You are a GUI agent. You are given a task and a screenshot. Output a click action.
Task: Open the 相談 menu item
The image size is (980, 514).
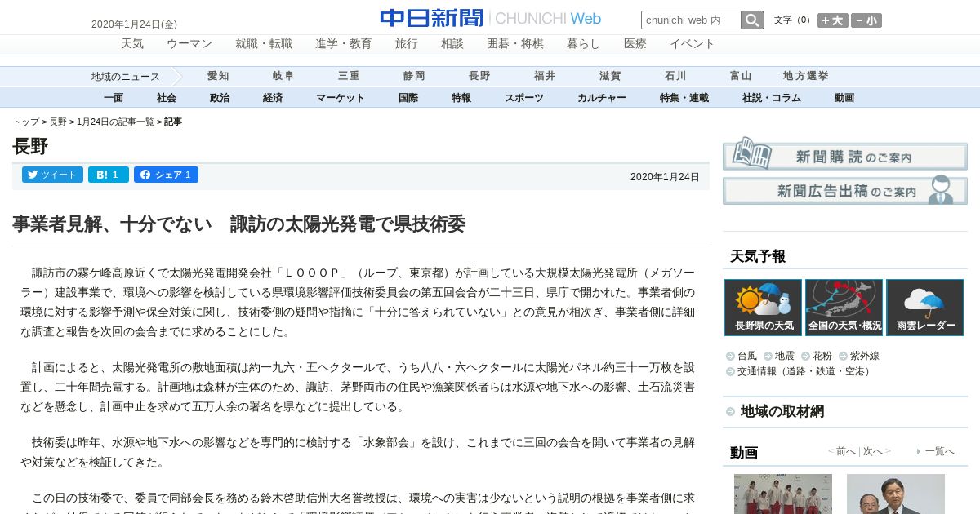[x=452, y=43]
